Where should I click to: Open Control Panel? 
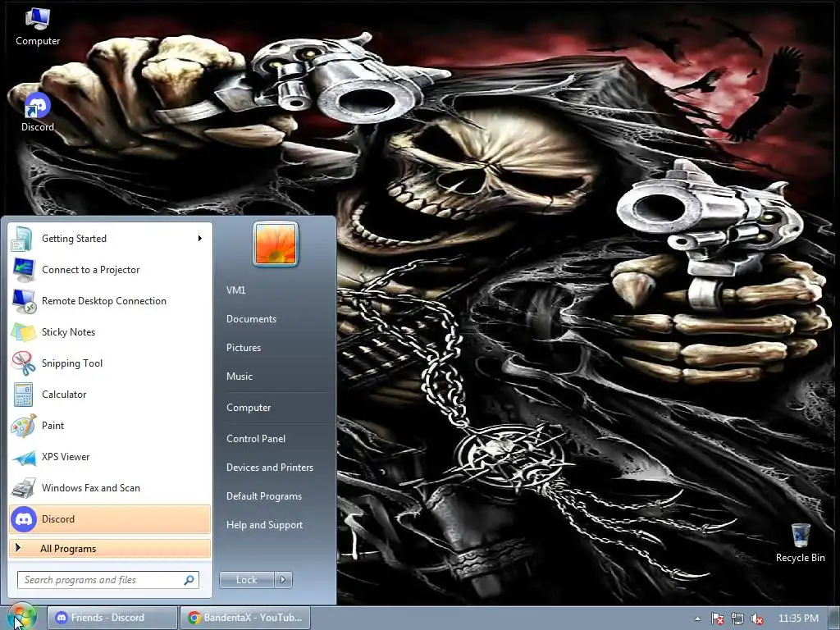[256, 439]
